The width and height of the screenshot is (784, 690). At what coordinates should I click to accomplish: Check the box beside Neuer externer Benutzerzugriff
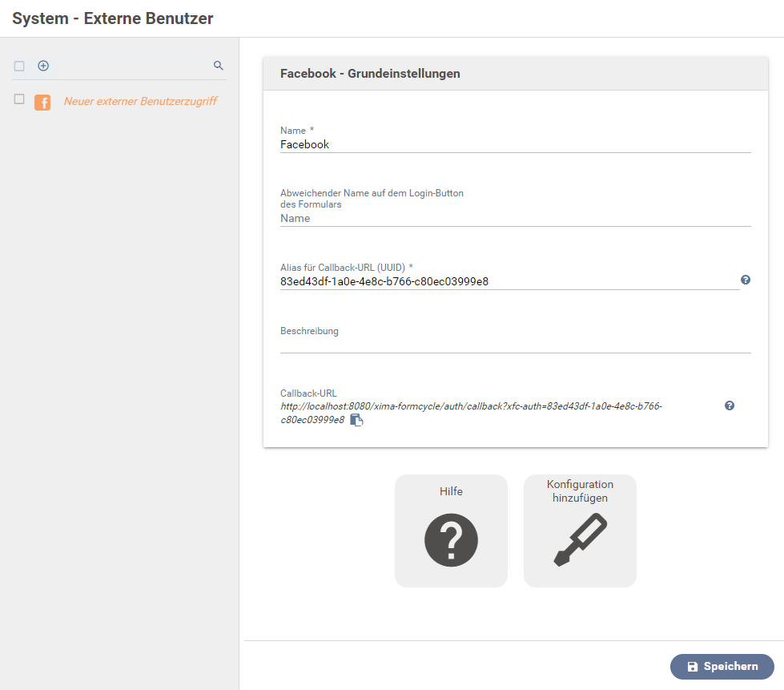pos(19,99)
